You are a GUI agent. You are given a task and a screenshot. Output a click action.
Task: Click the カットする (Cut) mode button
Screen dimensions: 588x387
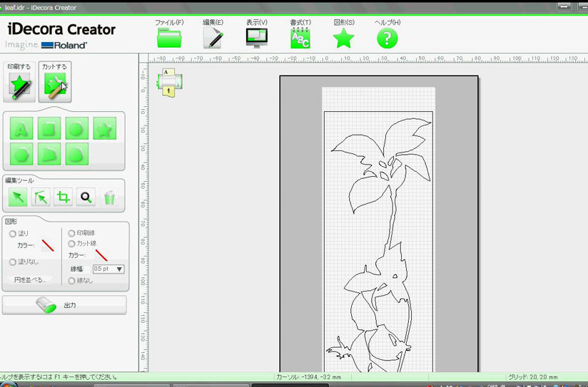pyautogui.click(x=54, y=82)
